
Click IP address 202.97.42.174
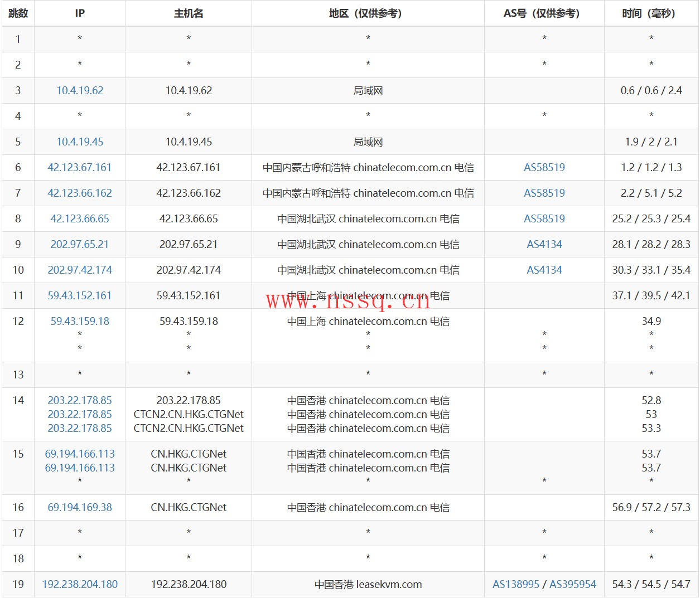point(80,270)
